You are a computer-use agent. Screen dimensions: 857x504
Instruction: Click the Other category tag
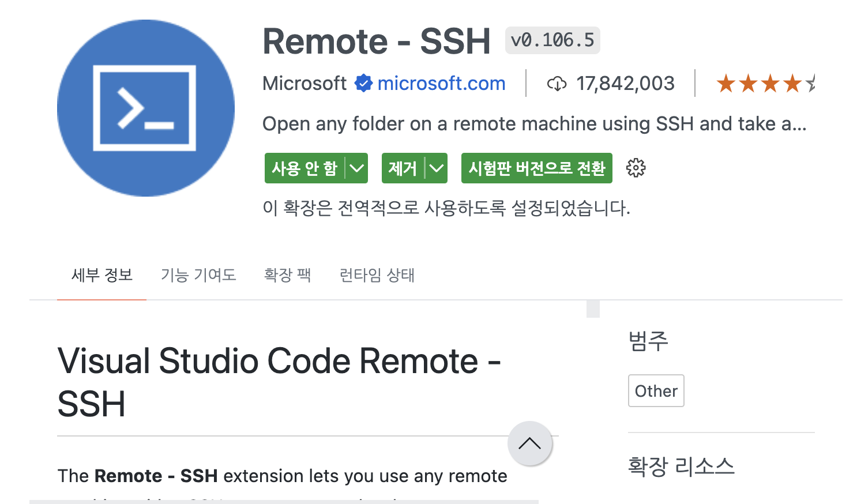656,391
